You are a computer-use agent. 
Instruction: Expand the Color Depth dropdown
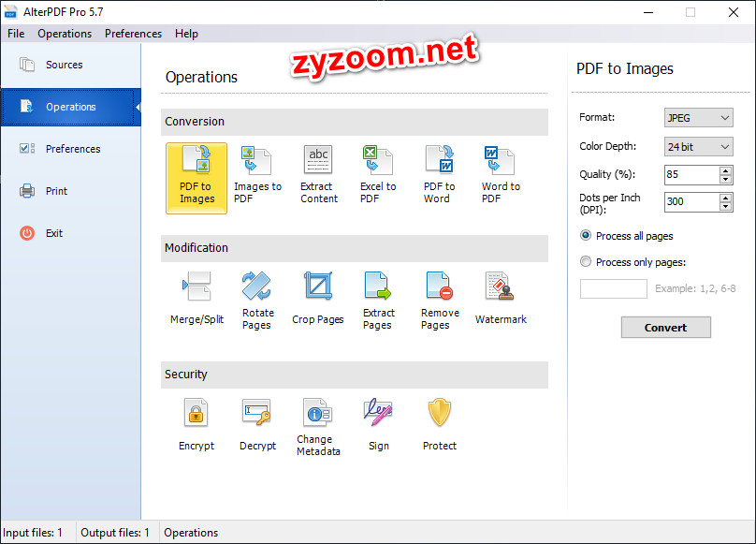(x=699, y=147)
